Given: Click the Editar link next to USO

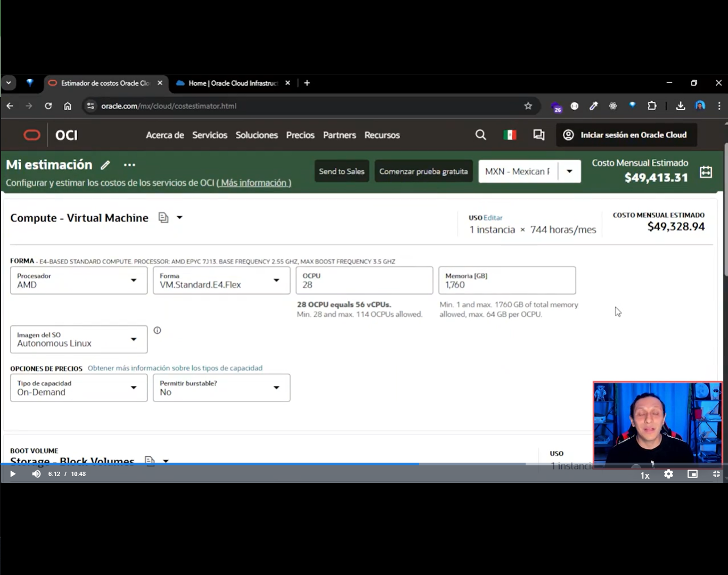Looking at the screenshot, I should coord(493,218).
